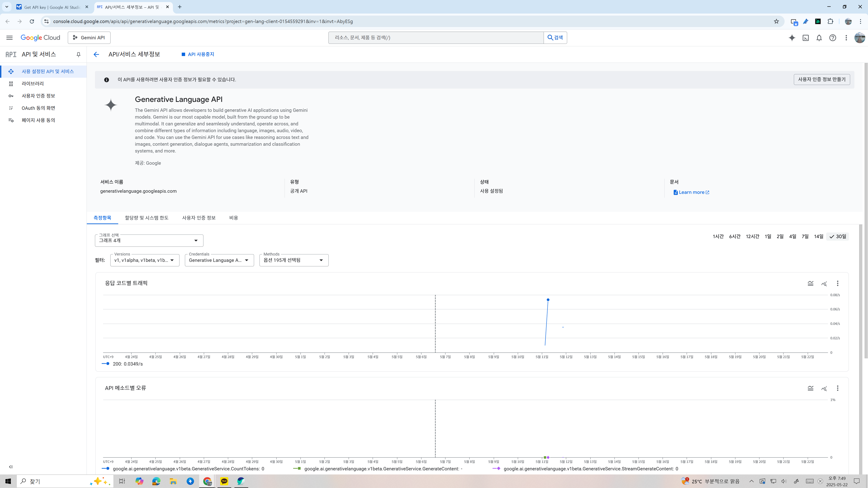Open the Google account avatar
The image size is (868, 488).
(860, 38)
